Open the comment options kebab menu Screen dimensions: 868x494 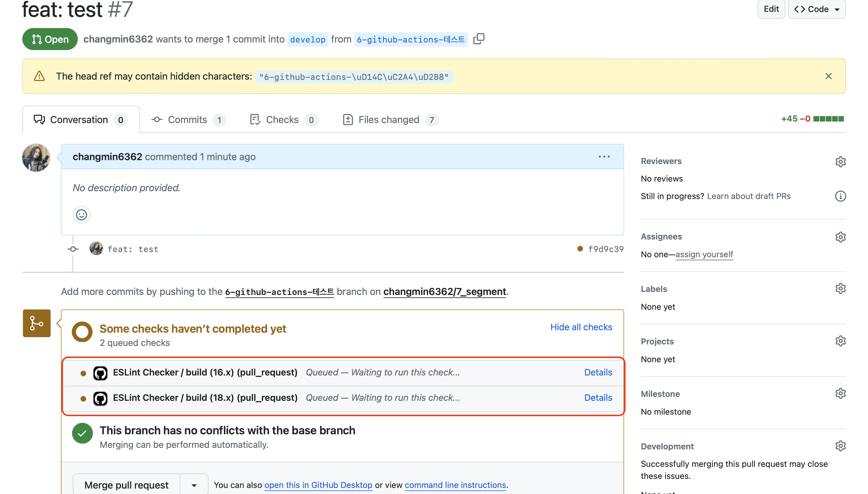point(604,157)
